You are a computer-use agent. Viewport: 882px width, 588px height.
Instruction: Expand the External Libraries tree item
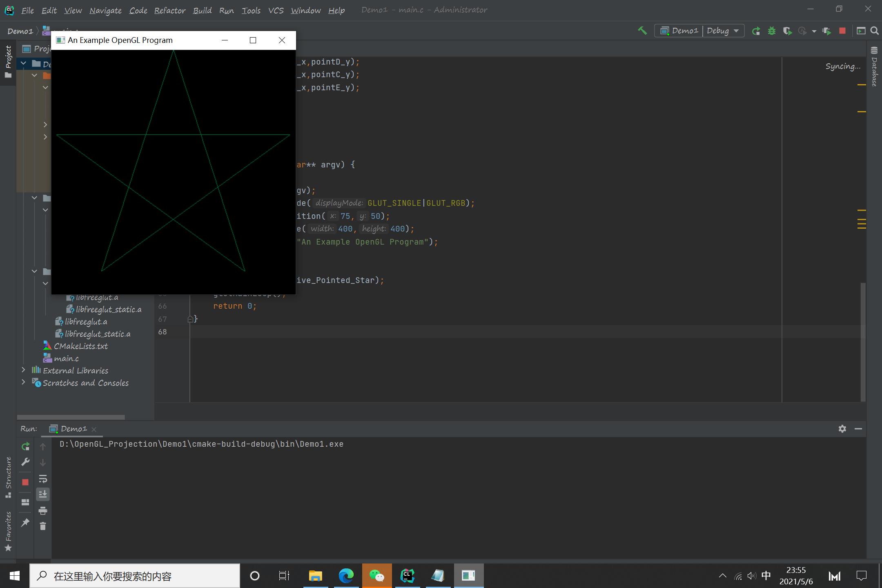[x=23, y=370]
